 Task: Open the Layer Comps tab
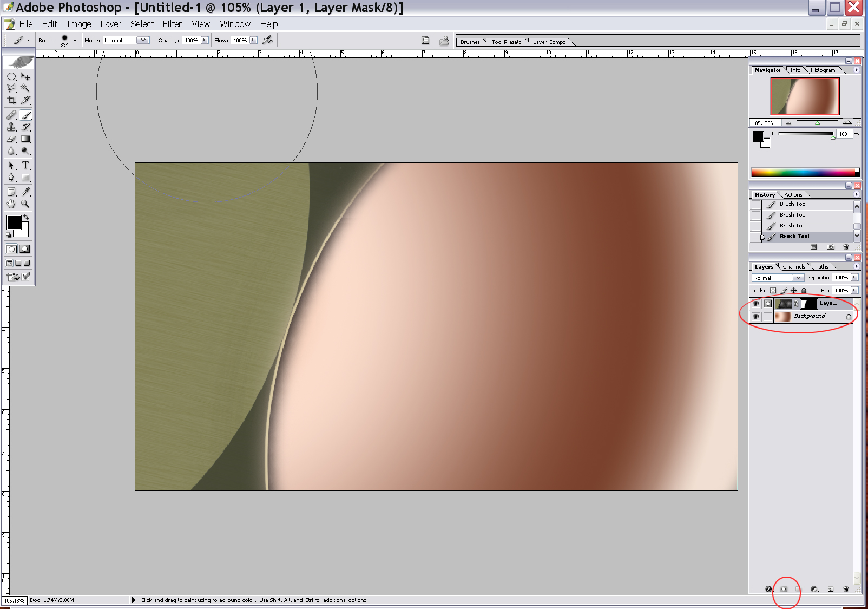click(549, 42)
